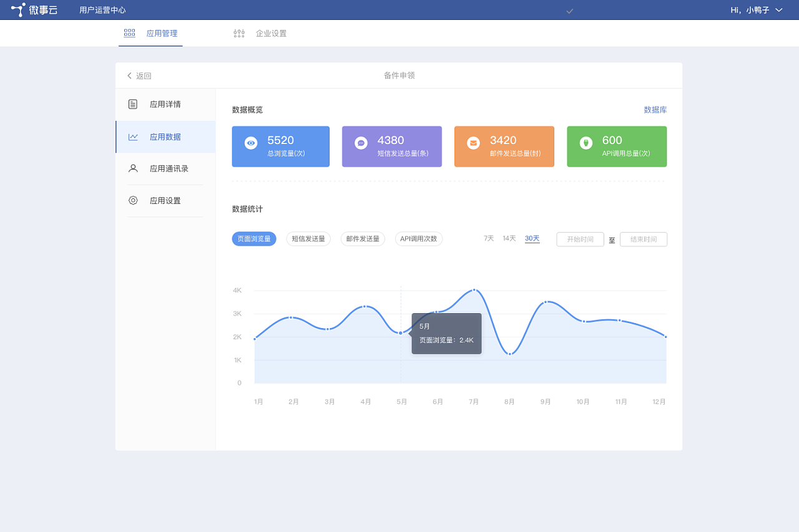Viewport: 799px width, 532px height.
Task: Enable the API调用次数 data view
Action: [x=419, y=239]
